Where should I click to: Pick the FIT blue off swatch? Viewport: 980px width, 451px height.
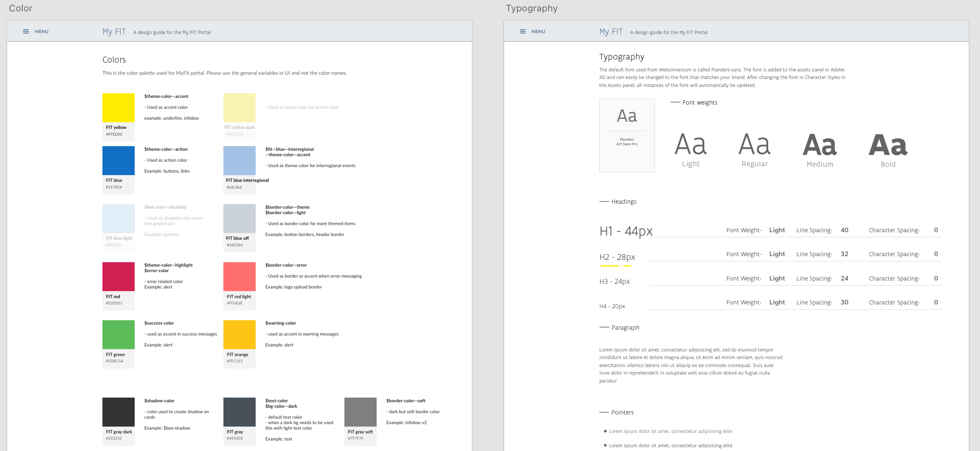tap(240, 218)
